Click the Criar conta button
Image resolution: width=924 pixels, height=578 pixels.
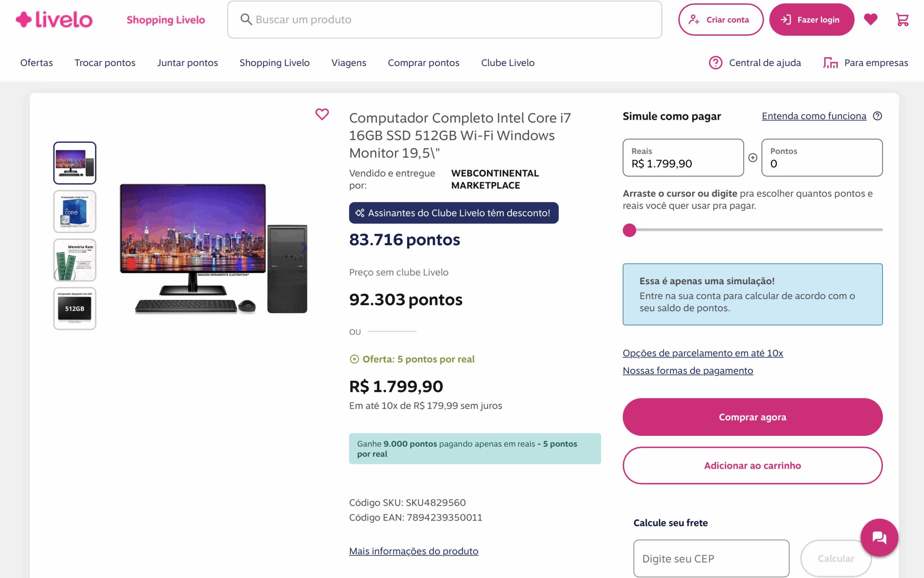720,19
